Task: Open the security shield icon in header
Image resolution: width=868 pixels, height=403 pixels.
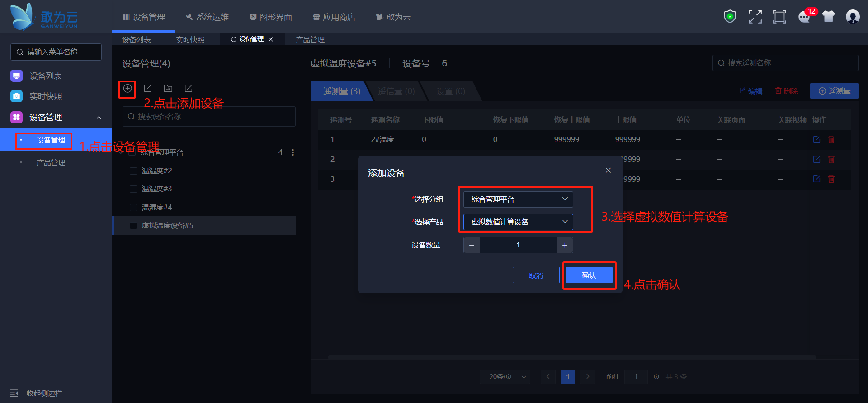Action: coord(730,17)
